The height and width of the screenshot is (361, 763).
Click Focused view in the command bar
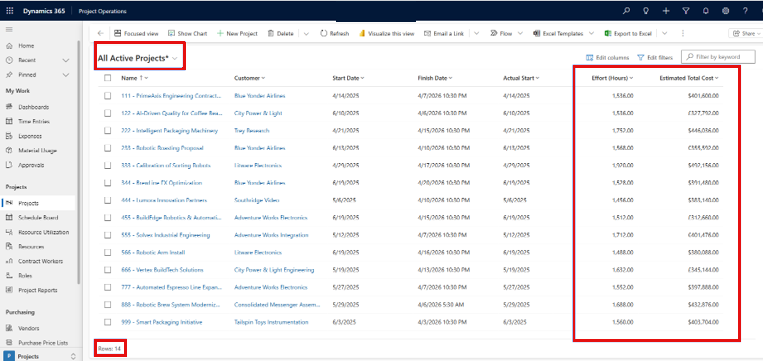pos(136,34)
